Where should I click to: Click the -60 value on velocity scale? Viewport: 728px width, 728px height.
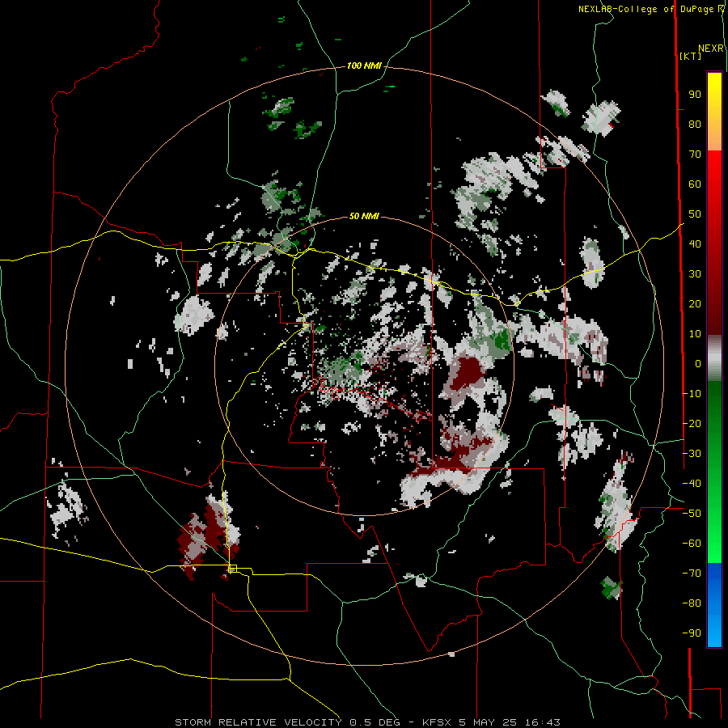(x=692, y=544)
